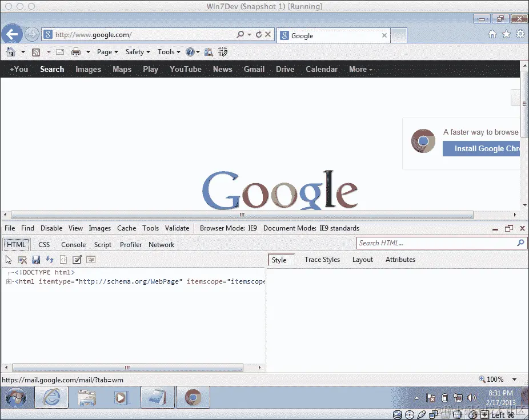Open Windows Media Player in the taskbar
The height and width of the screenshot is (420, 529).
[122, 398]
